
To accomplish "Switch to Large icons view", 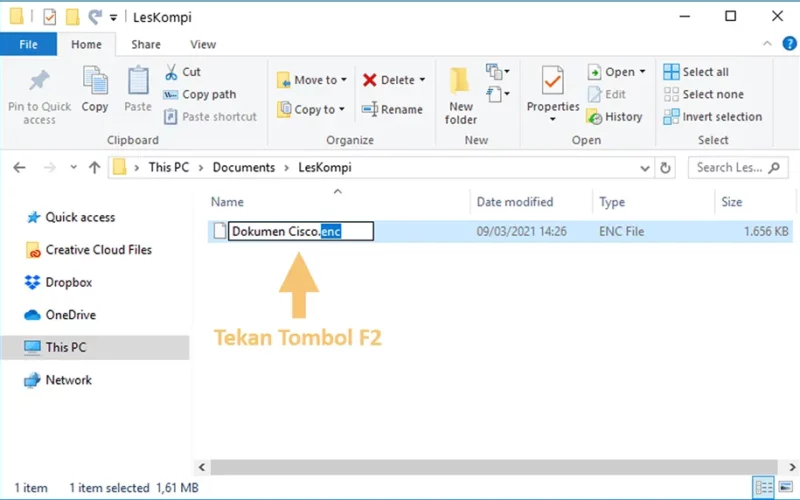I will (786, 487).
